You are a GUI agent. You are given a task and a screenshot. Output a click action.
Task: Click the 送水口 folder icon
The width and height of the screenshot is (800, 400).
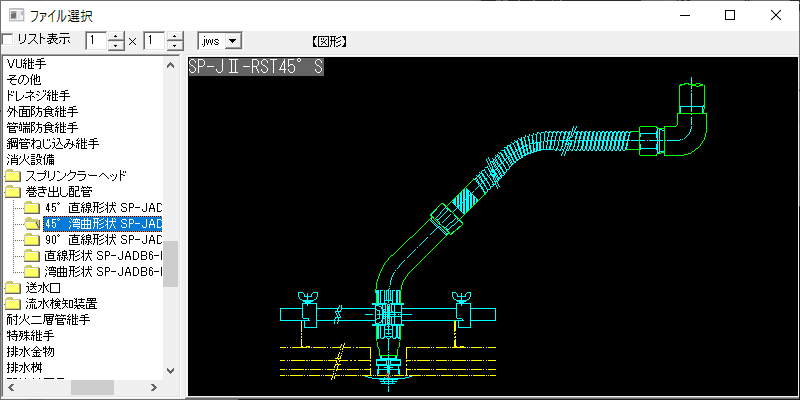pos(13,288)
